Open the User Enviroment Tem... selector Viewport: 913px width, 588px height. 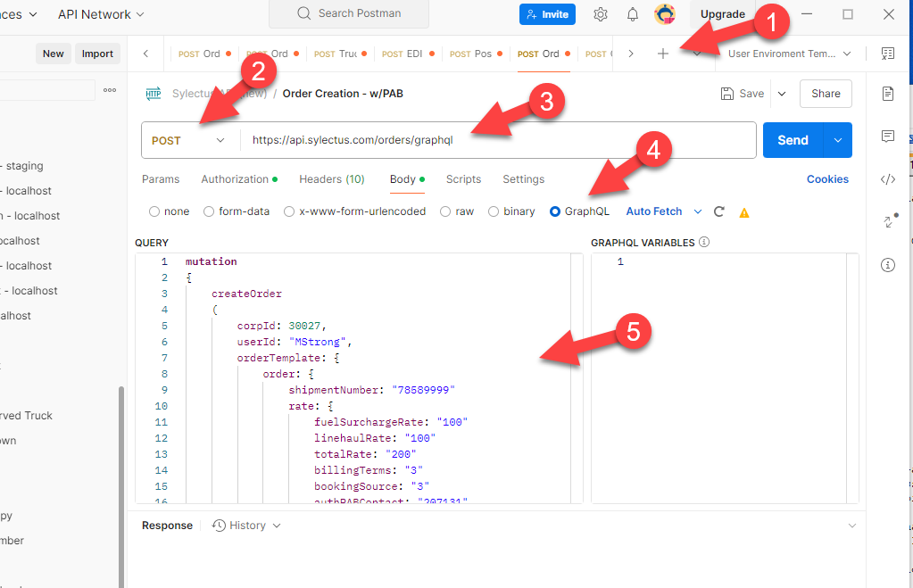coord(789,54)
